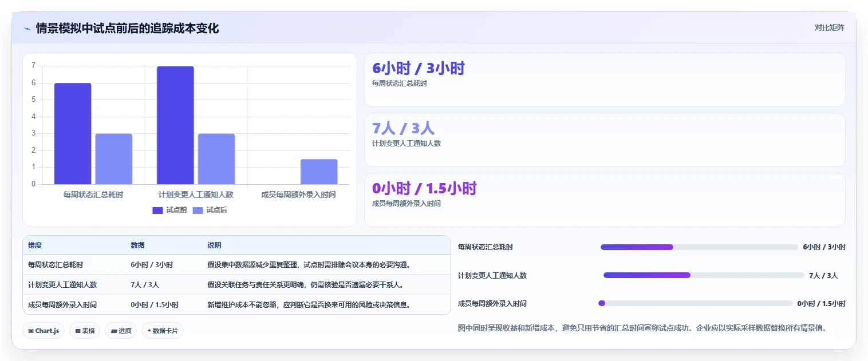
Task: Click the 试点前 bar for 计划变更人工通知人数
Action: click(175, 125)
